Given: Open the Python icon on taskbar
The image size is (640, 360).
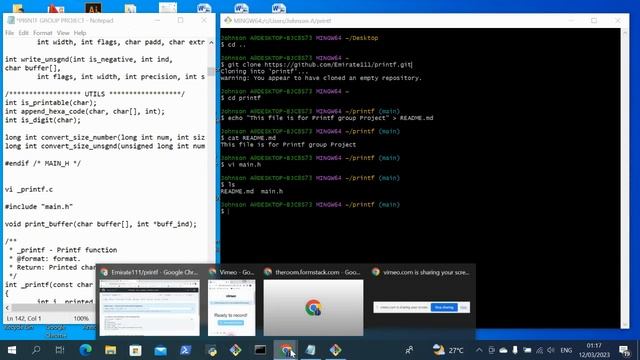Looking at the screenshot, I should pyautogui.click(x=211, y=350).
